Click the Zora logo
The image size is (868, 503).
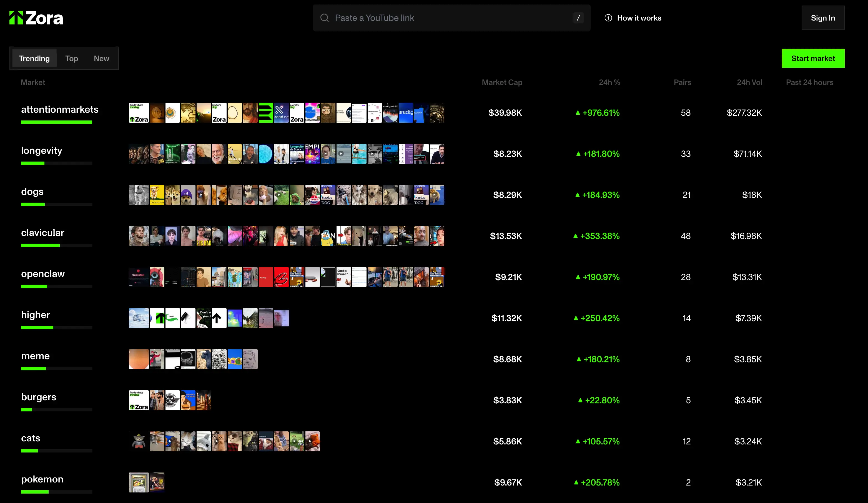36,17
